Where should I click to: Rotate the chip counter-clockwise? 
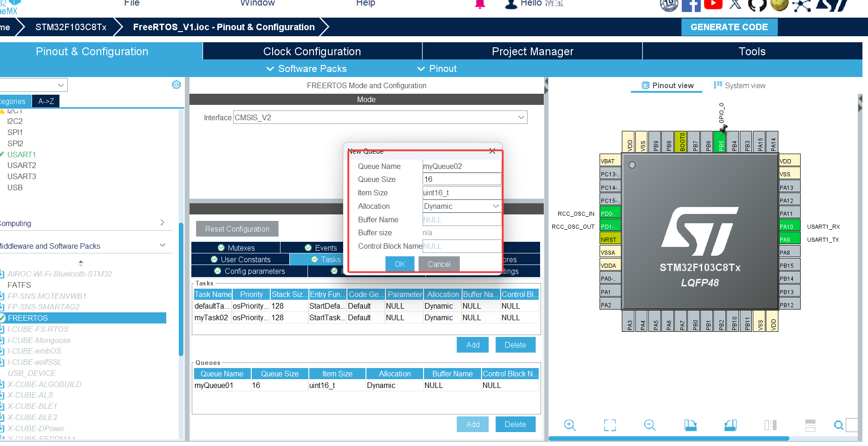(731, 425)
